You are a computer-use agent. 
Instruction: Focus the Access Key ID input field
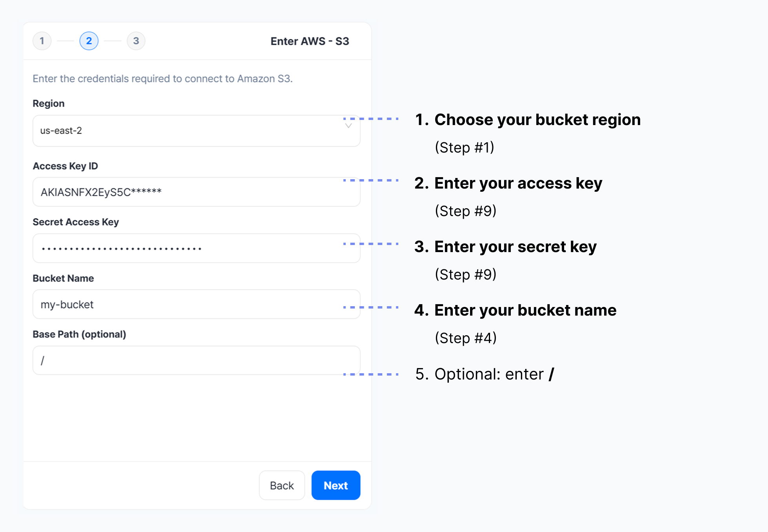[x=196, y=192]
